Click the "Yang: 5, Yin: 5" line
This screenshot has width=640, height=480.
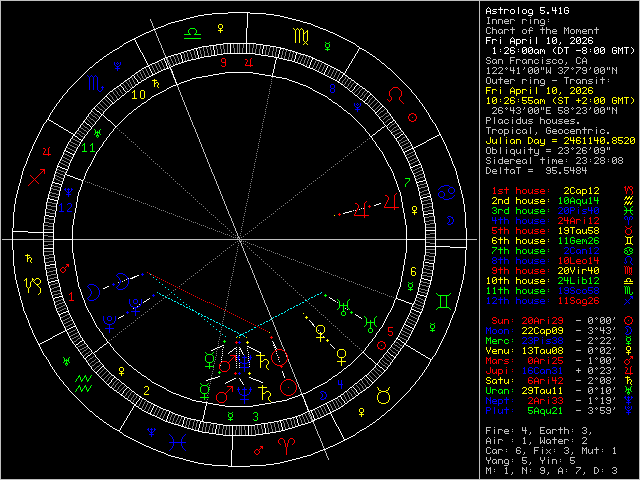pos(530,461)
